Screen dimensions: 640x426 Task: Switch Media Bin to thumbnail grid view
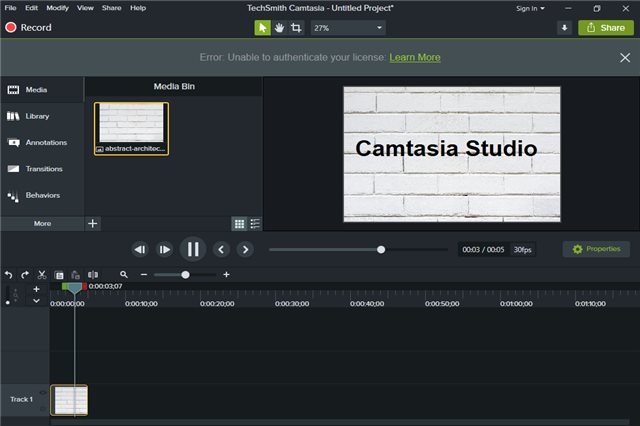239,224
